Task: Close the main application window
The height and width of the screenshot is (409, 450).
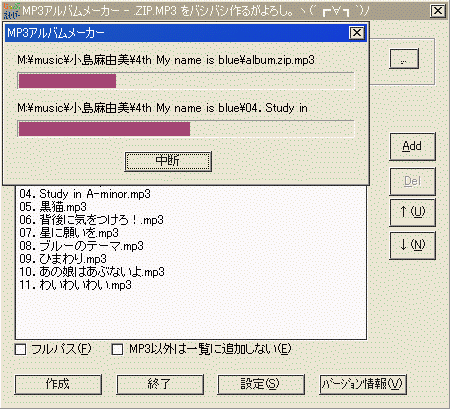Action: tap(438, 11)
